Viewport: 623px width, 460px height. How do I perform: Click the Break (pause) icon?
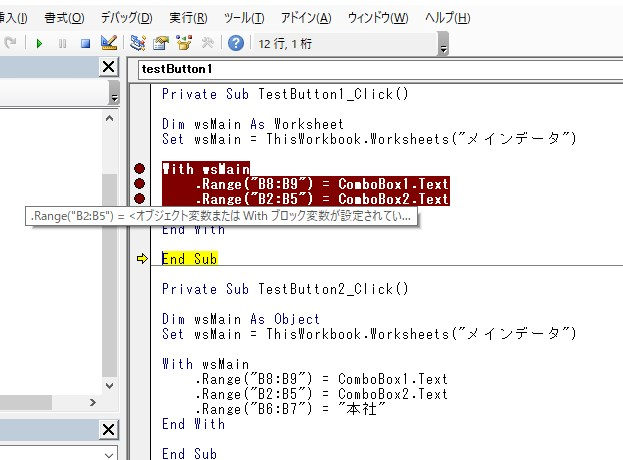pos(63,43)
